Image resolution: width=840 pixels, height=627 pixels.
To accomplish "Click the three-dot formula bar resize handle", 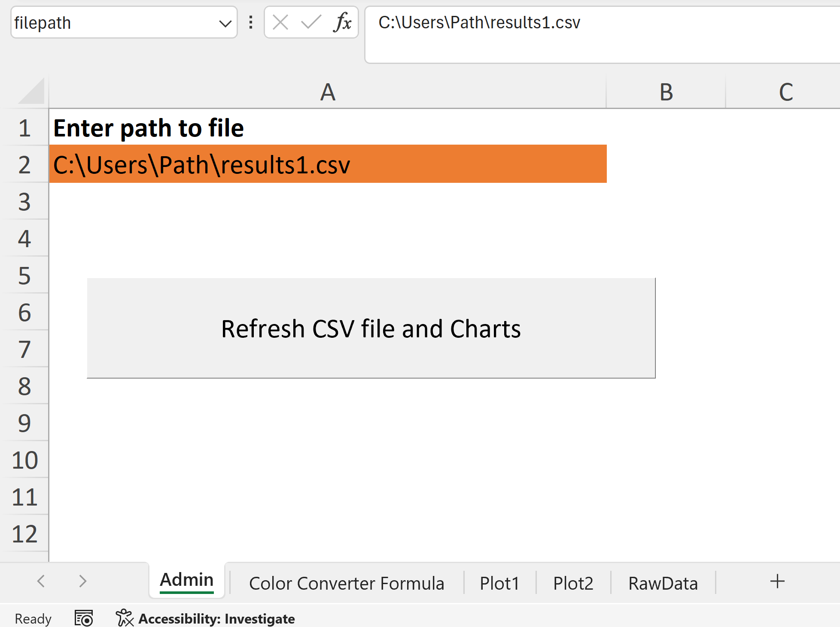I will (251, 22).
